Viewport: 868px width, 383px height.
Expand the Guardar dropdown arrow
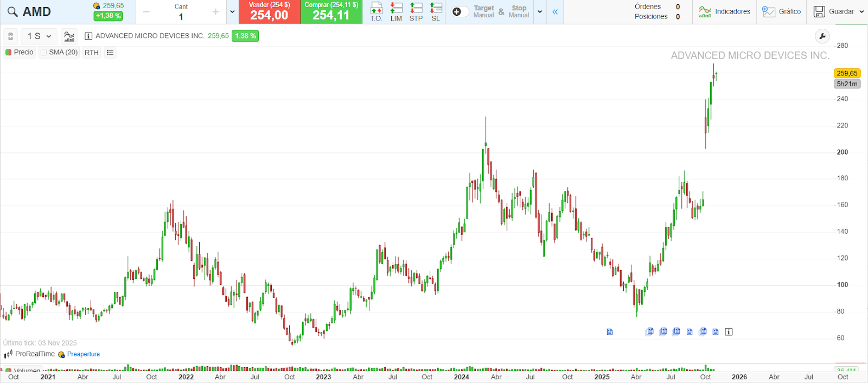point(861,12)
